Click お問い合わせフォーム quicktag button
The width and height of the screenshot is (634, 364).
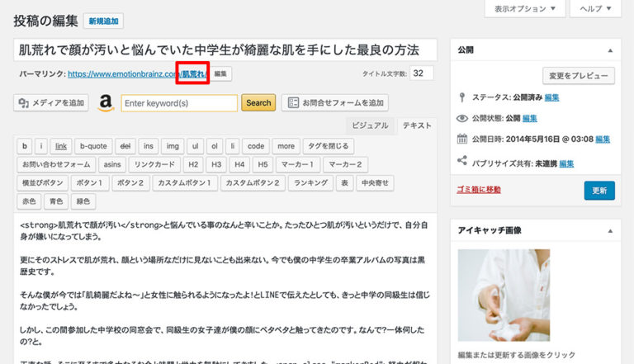tap(56, 164)
